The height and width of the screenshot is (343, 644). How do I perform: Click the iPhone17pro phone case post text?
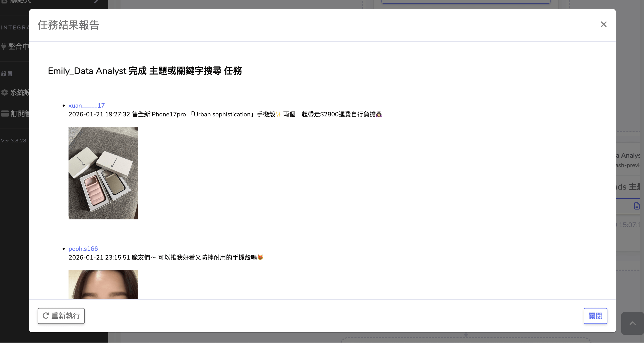click(225, 114)
